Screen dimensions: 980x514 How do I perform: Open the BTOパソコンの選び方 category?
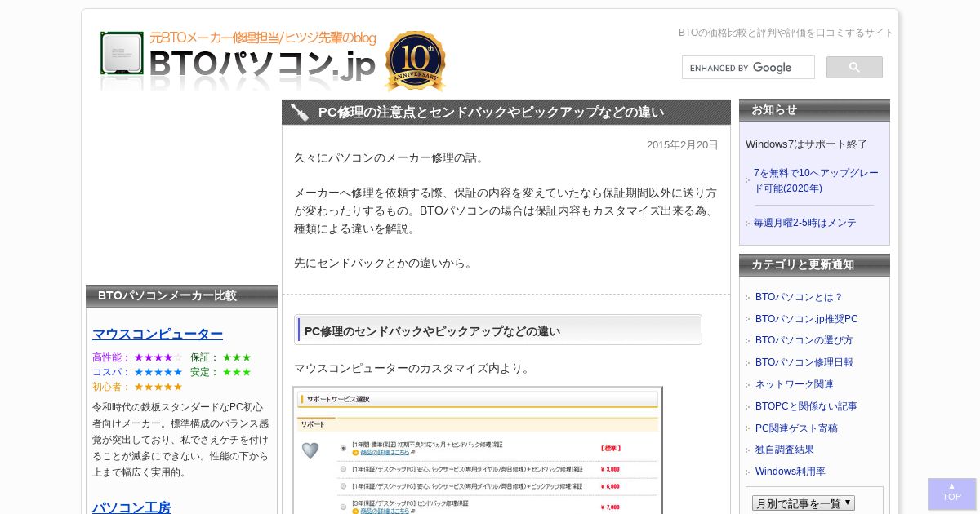click(x=804, y=340)
